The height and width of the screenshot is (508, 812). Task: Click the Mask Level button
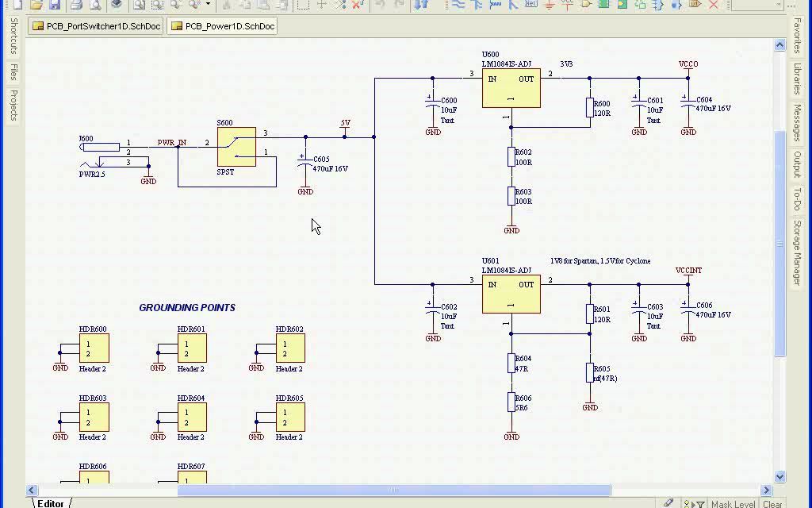(732, 504)
